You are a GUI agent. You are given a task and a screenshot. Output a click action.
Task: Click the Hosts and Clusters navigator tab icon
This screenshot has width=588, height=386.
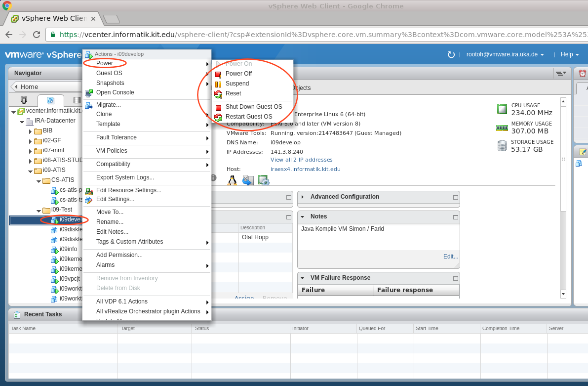point(24,100)
